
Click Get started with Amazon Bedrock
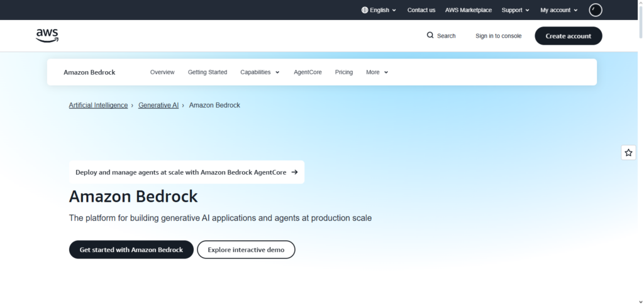(131, 250)
